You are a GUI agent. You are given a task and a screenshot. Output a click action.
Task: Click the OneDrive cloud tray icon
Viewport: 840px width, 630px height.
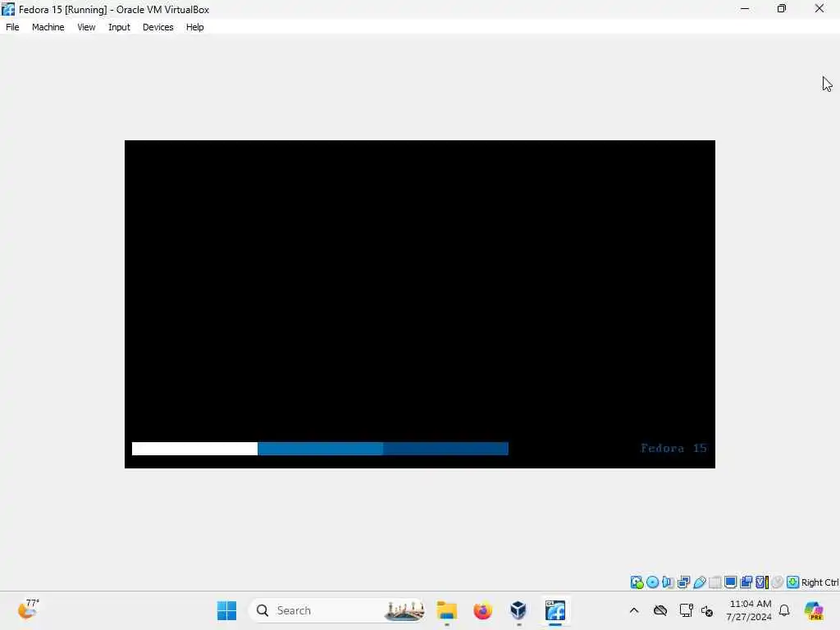(660, 610)
